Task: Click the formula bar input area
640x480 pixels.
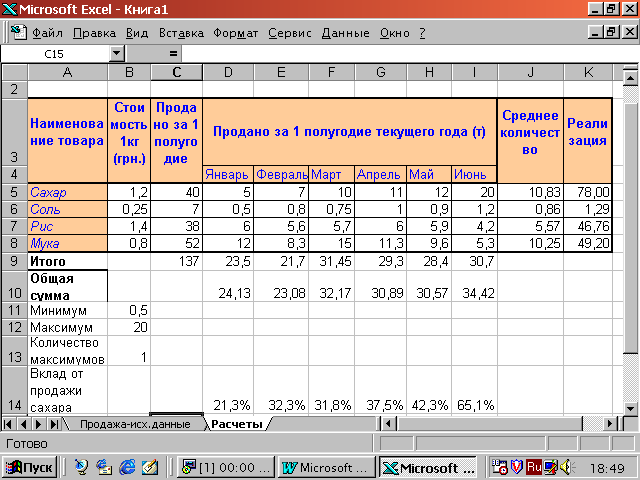Action: pyautogui.click(x=408, y=53)
